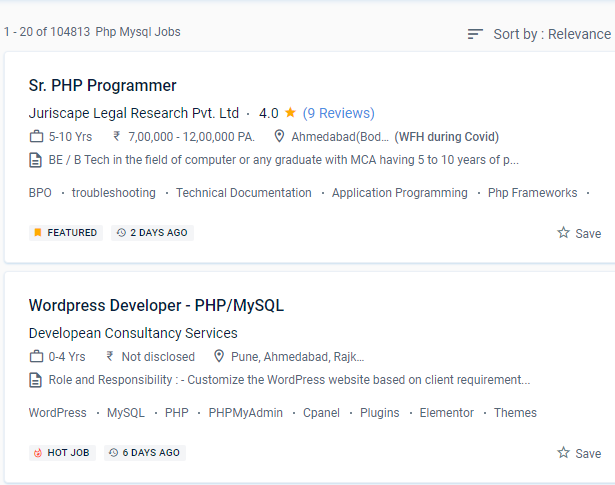
Task: Click document icon beside BE / B Tech description
Action: (36, 160)
